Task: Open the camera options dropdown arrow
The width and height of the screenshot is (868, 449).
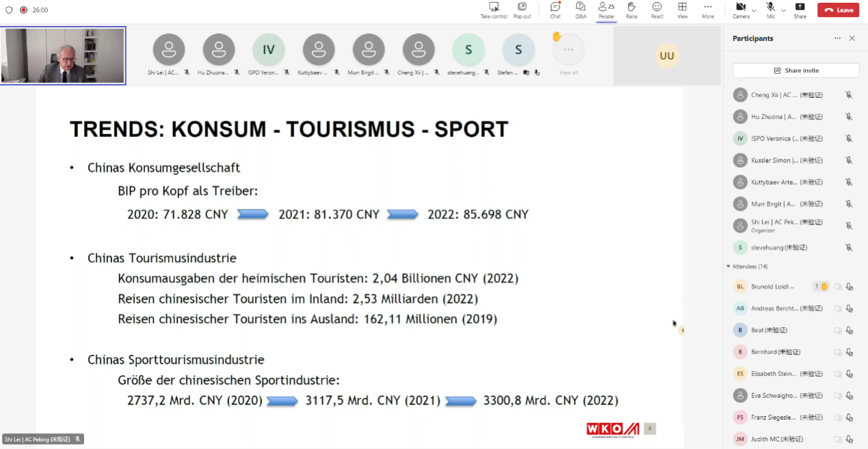Action: click(x=754, y=10)
